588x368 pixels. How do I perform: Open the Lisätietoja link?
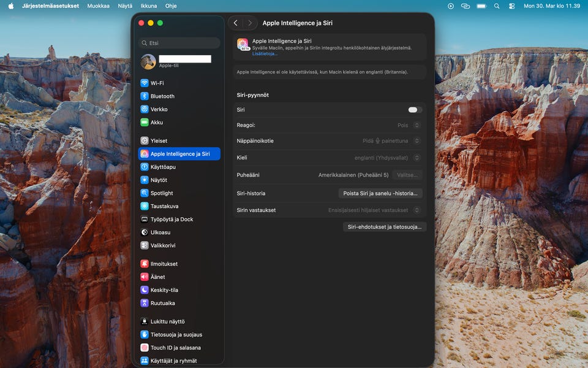pos(265,54)
